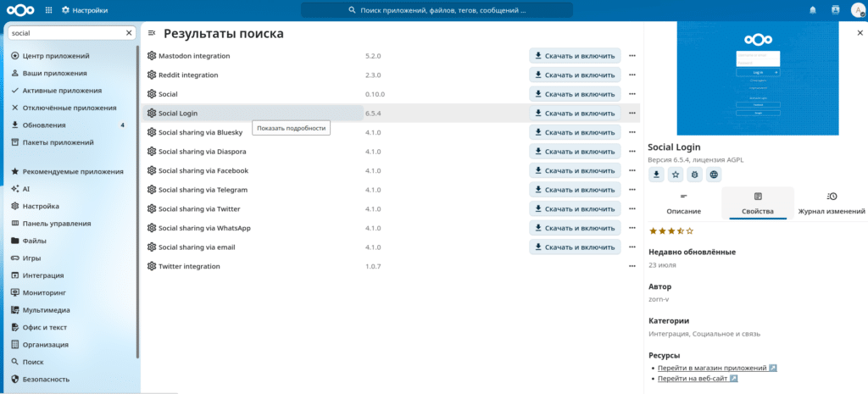Select the Настройка category
Image resolution: width=868 pixels, height=394 pixels.
coord(70,206)
